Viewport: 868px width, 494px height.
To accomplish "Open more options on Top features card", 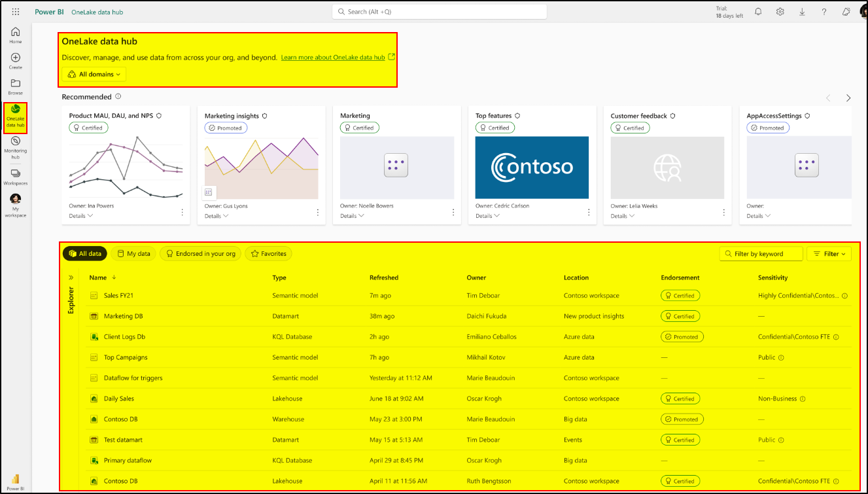I will coord(589,213).
